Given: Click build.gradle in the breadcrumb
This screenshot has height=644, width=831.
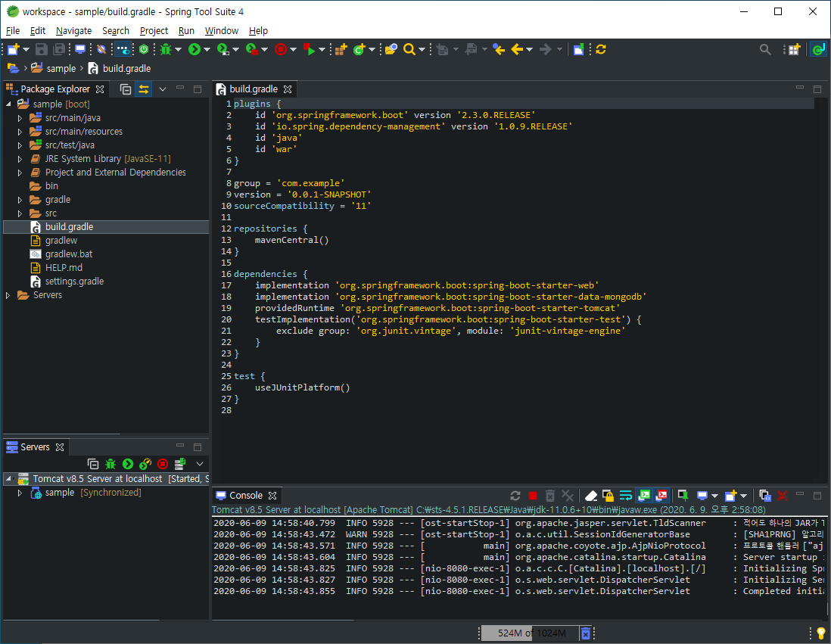Looking at the screenshot, I should pos(126,68).
